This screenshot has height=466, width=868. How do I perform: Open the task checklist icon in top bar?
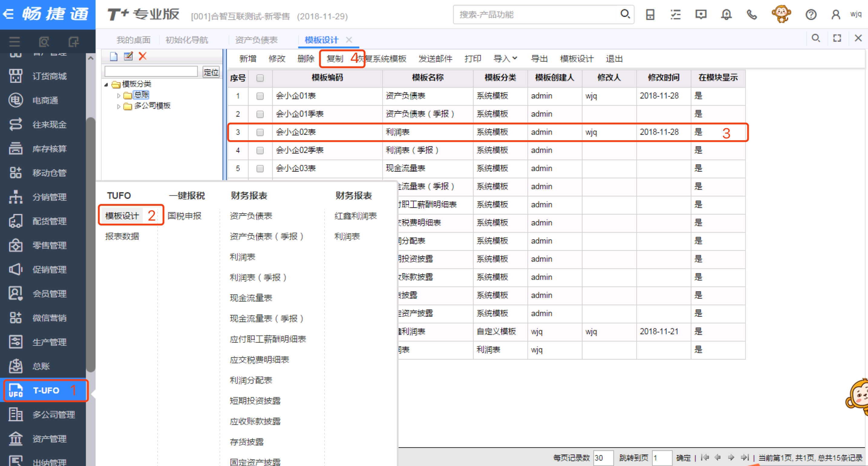[x=676, y=15]
